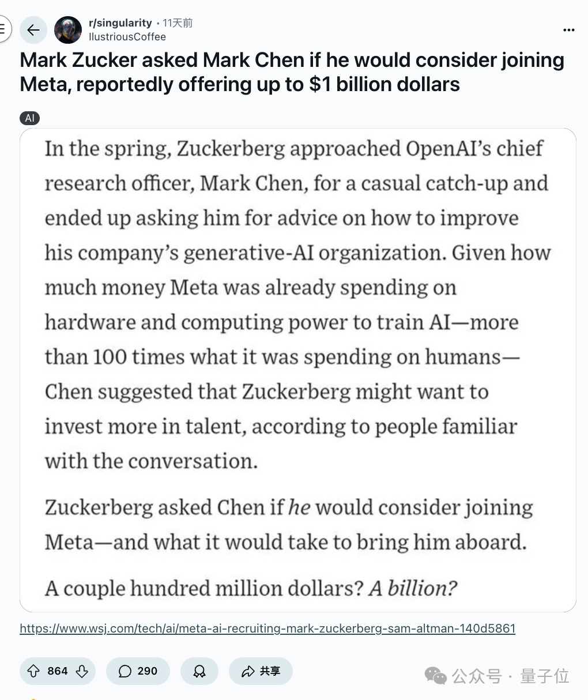The width and height of the screenshot is (588, 700).
Task: Click the speech bubble comments icon
Action: 125,671
